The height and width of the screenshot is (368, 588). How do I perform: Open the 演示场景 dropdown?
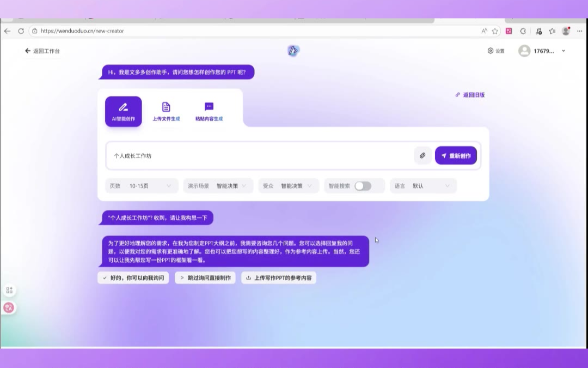point(218,186)
